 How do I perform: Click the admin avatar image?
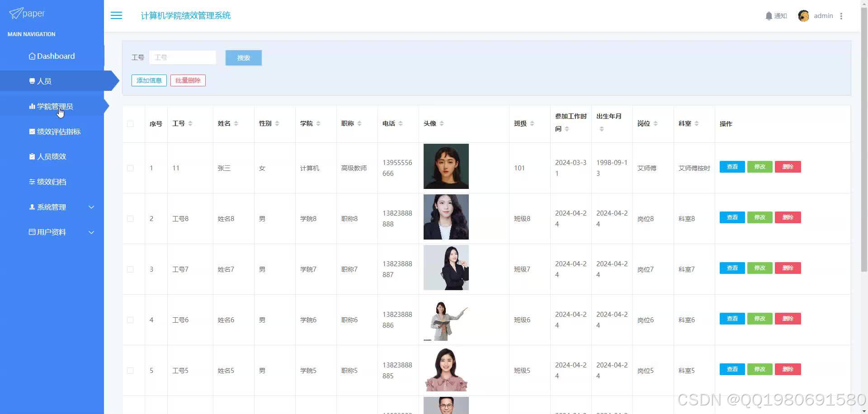(x=803, y=16)
